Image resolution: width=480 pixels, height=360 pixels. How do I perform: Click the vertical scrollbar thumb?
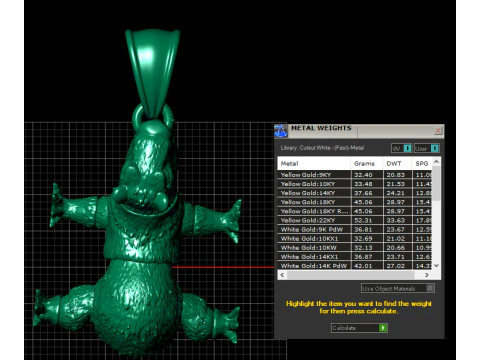pyautogui.click(x=436, y=183)
